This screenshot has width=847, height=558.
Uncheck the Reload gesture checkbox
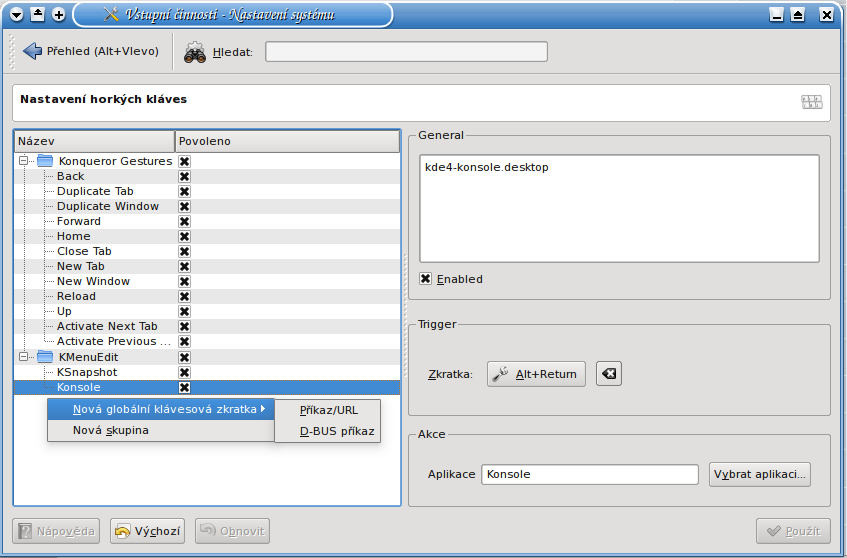184,296
